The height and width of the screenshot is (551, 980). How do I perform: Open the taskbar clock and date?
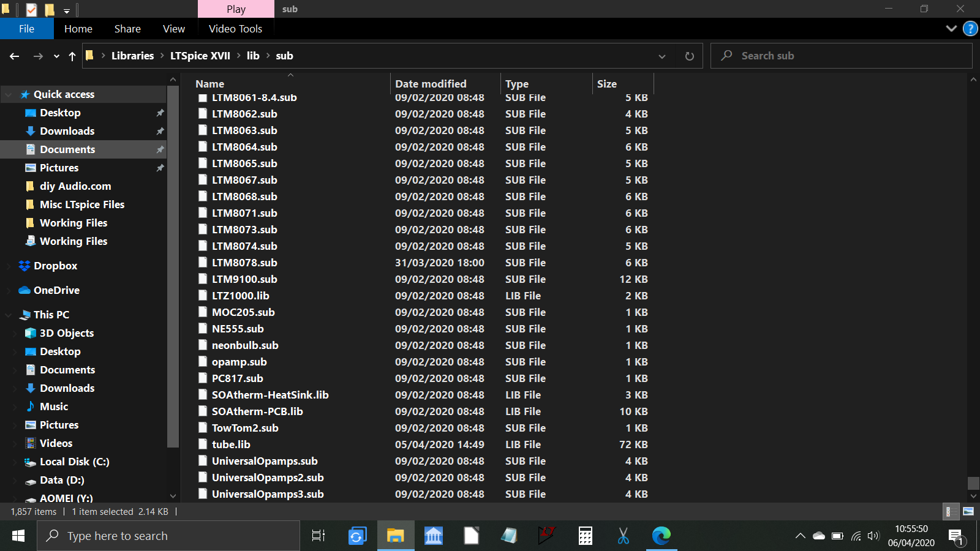[911, 536]
